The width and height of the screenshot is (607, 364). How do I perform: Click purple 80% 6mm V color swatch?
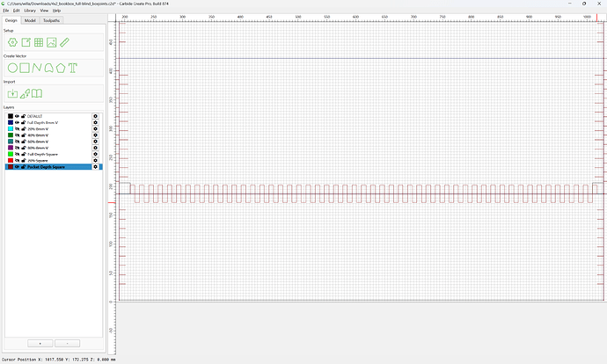pyautogui.click(x=11, y=148)
